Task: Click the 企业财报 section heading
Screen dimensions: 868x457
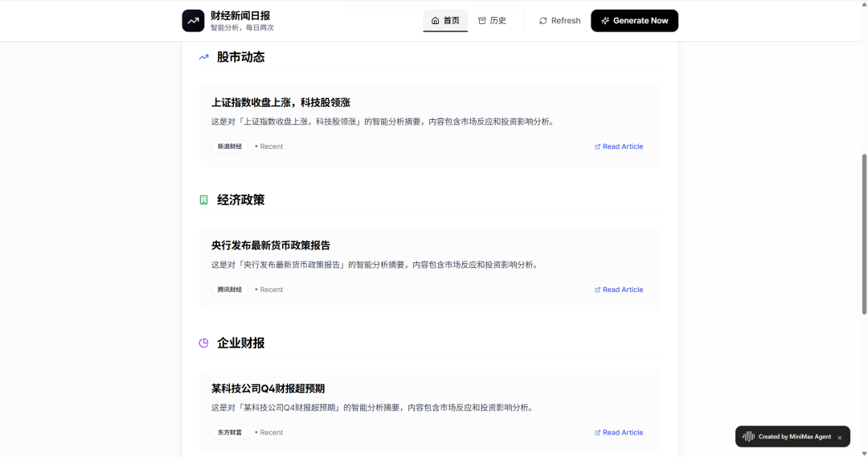Action: tap(241, 343)
